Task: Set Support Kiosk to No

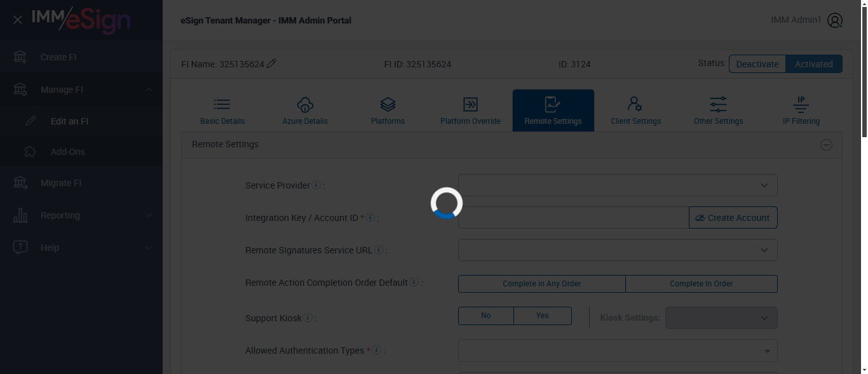Action: click(486, 316)
